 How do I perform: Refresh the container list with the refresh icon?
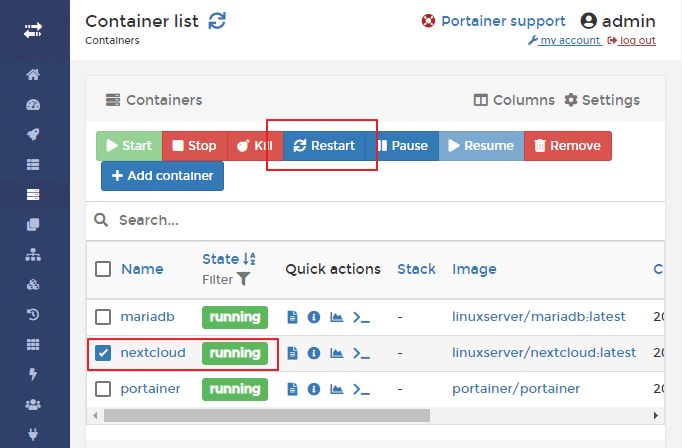217,20
